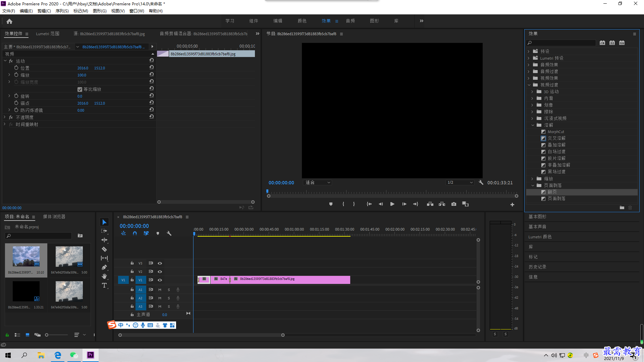The height and width of the screenshot is (362, 644).
Task: Click timeline horizontal zoom scrollbar
Action: coord(201,335)
